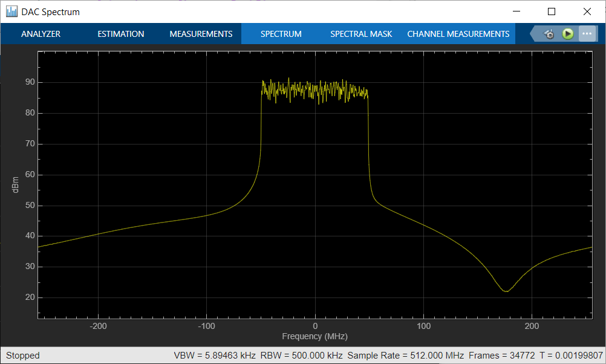Click the Frequency (MHz) axis label
This screenshot has height=364, width=606.
[314, 336]
